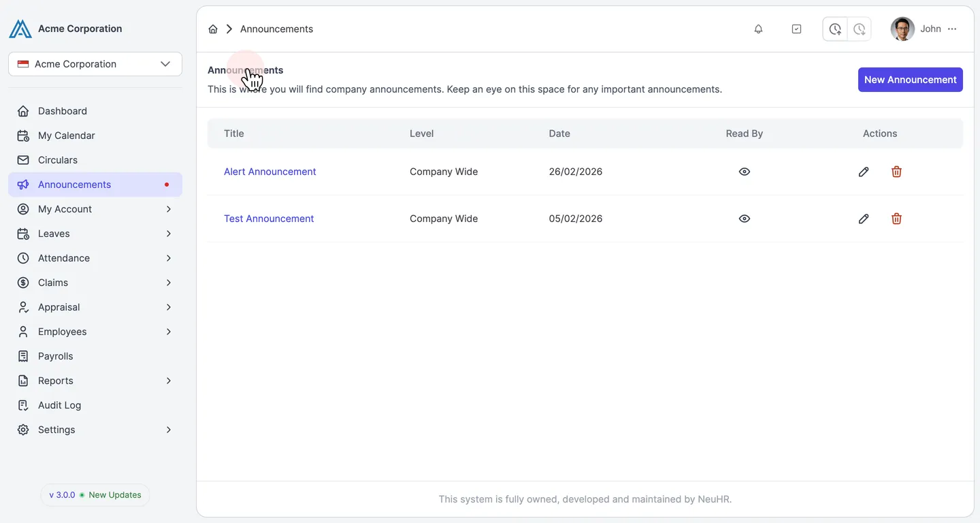Click the Date column header
The height and width of the screenshot is (523, 980).
click(x=559, y=133)
